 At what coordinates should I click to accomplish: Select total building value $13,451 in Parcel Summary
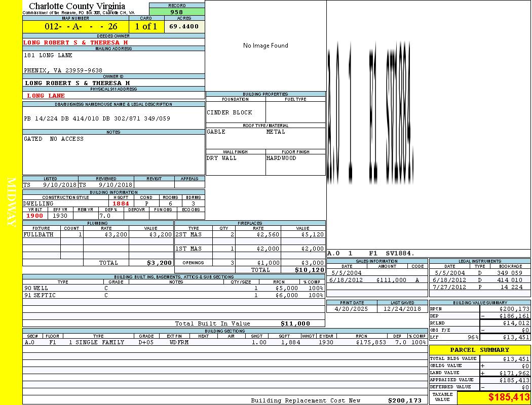click(516, 359)
